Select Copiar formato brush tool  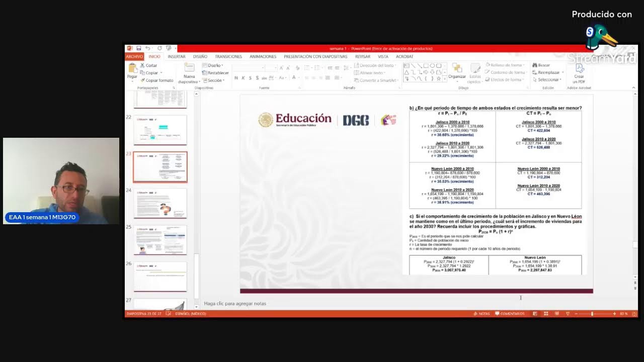coord(157,80)
